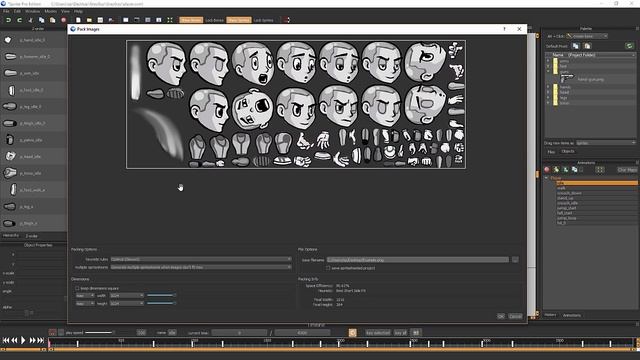640x360 pixels.
Task: Click the New project page icon
Action: tap(78, 20)
